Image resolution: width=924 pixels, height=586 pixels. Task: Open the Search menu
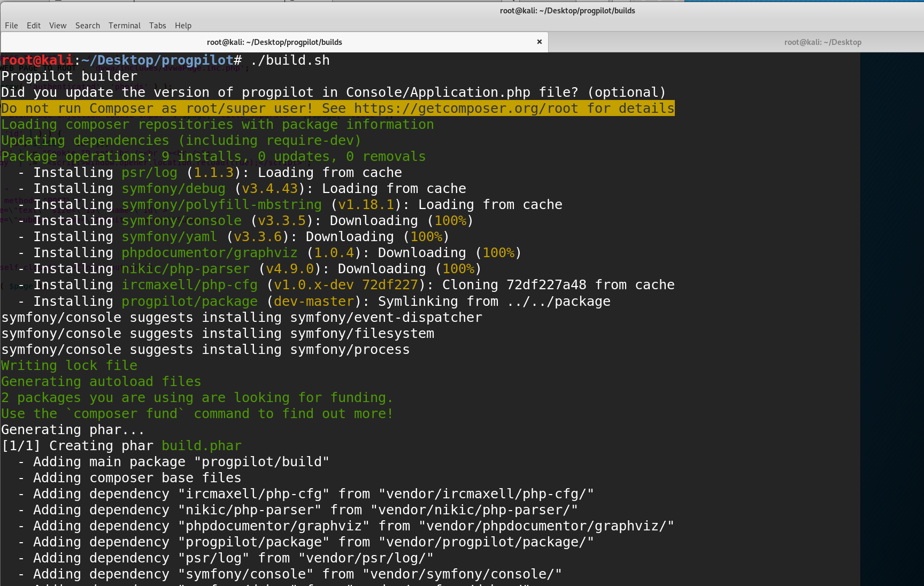pyautogui.click(x=88, y=25)
